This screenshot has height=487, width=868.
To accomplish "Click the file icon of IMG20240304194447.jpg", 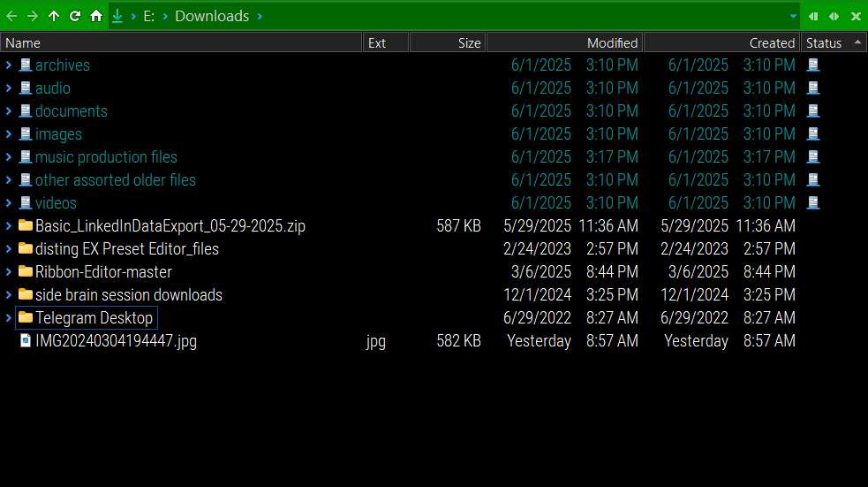I will point(26,341).
